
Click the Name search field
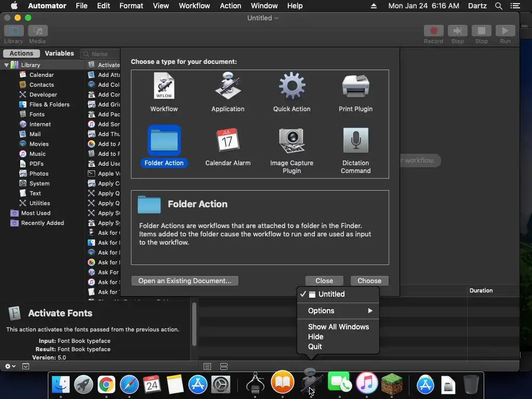tap(100, 54)
